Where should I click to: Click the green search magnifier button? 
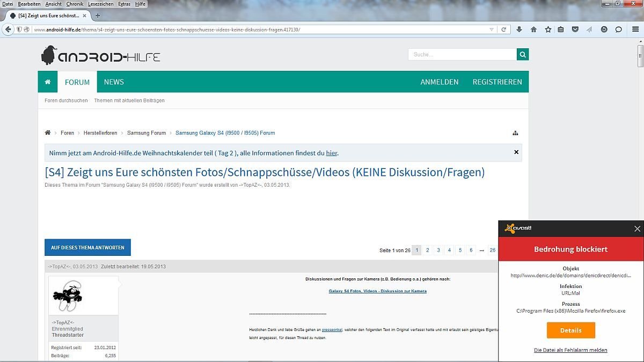point(523,54)
